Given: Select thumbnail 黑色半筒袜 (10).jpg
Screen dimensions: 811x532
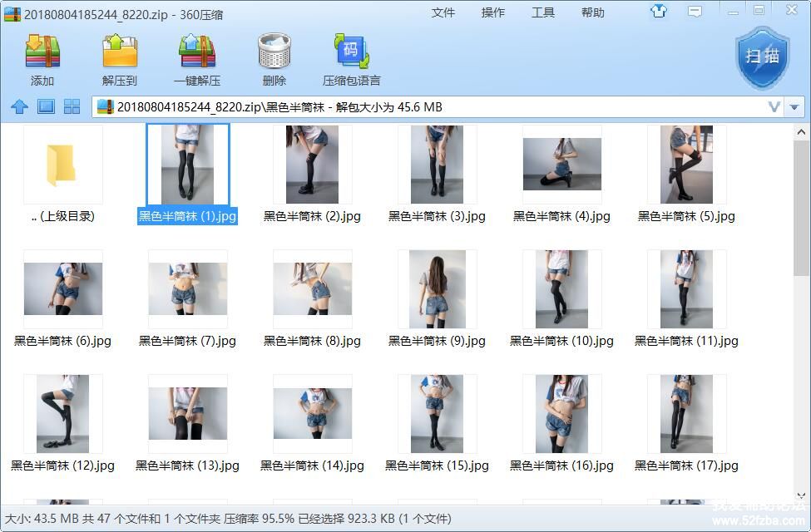Looking at the screenshot, I should click(561, 289).
